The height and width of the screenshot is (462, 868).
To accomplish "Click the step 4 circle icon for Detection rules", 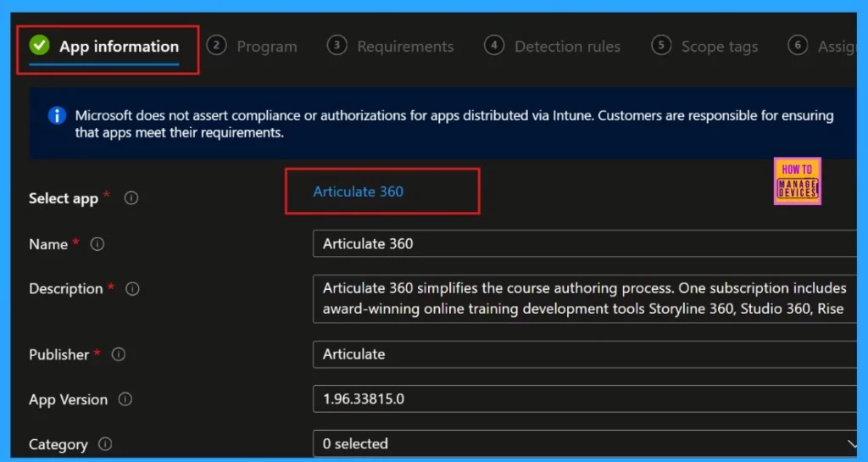I will (494, 46).
